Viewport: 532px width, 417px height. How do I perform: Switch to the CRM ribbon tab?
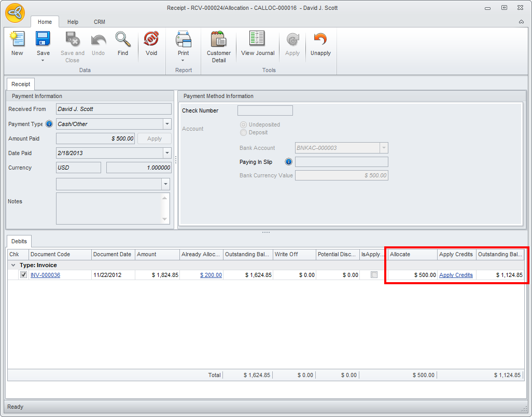click(x=100, y=22)
